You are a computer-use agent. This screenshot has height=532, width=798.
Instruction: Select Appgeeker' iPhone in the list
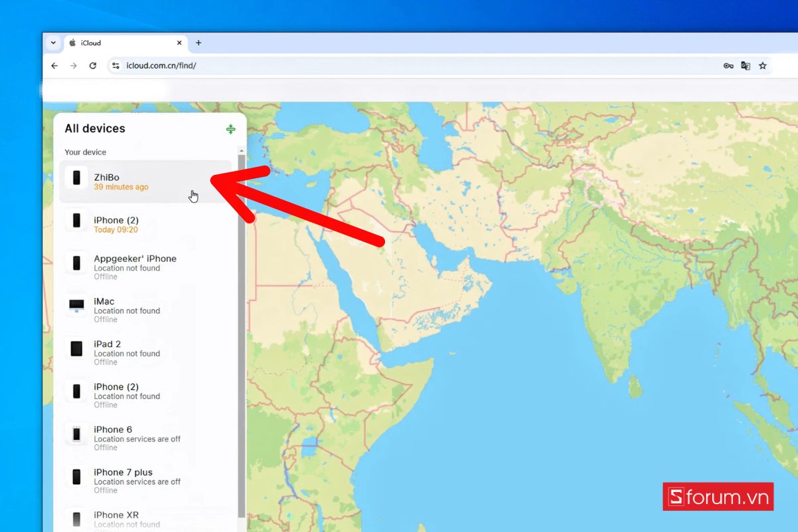tap(146, 267)
